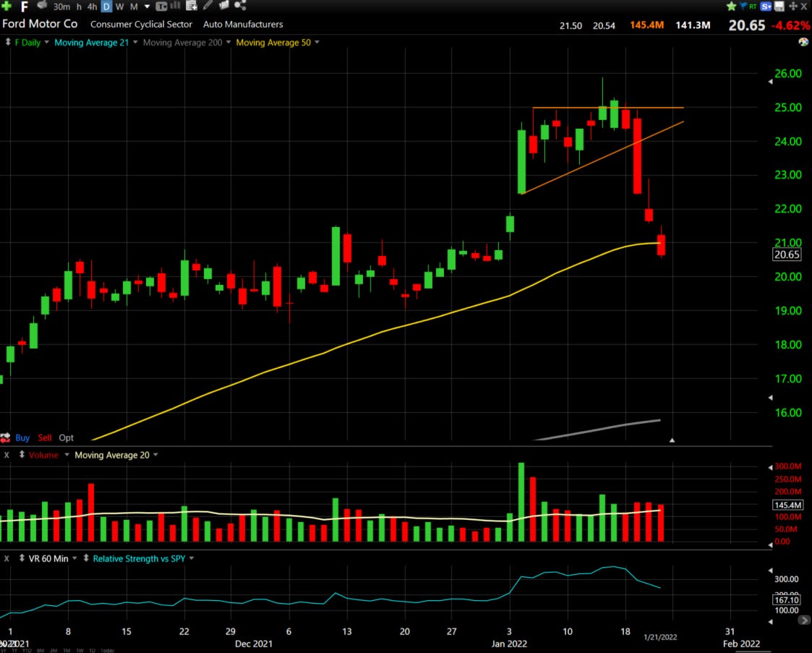Click the orange 145.4M volume value in header
812x653 pixels.
click(x=647, y=25)
